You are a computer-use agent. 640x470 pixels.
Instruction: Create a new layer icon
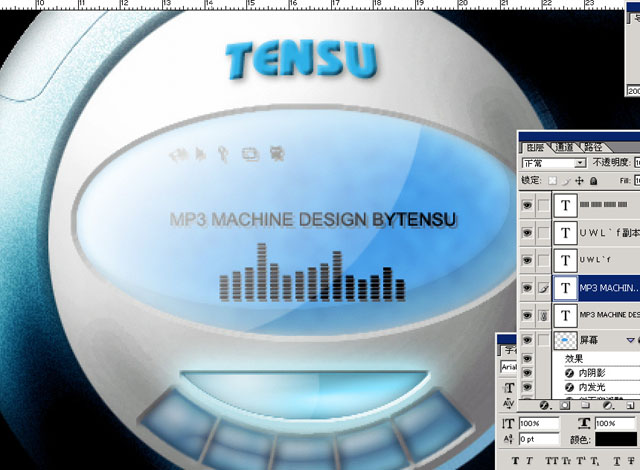pyautogui.click(x=630, y=405)
